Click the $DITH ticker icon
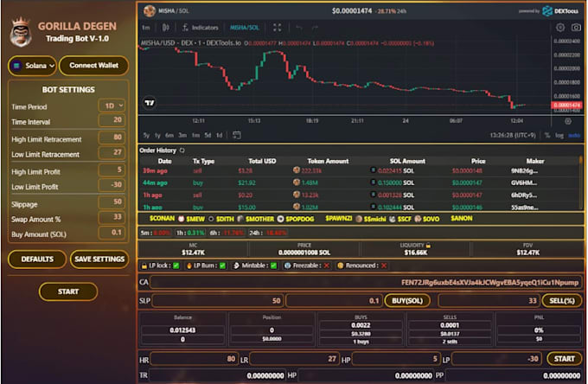The image size is (588, 384). point(211,219)
